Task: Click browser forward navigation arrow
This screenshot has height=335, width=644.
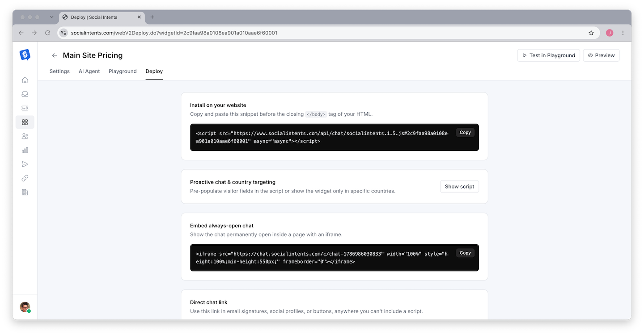Action: 34,33
